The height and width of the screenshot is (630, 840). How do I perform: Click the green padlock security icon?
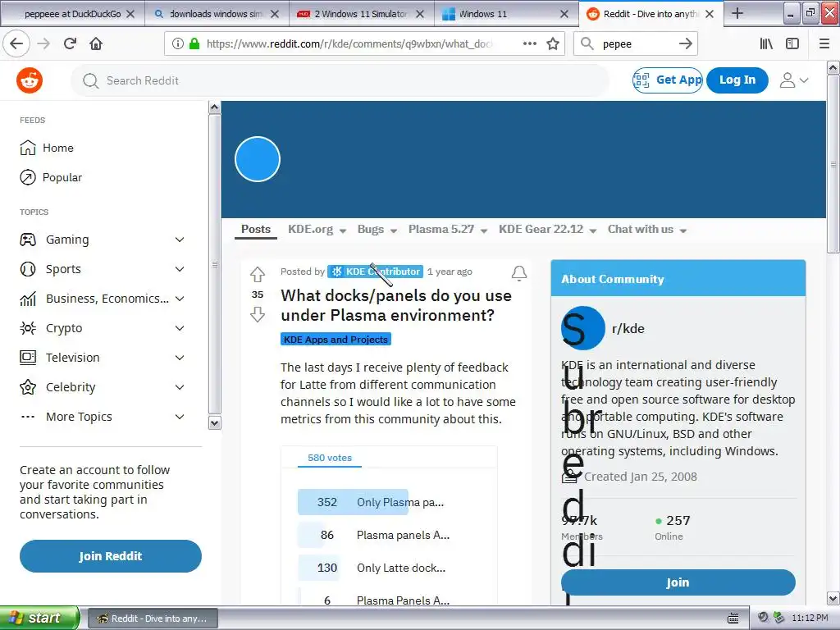[x=194, y=43]
